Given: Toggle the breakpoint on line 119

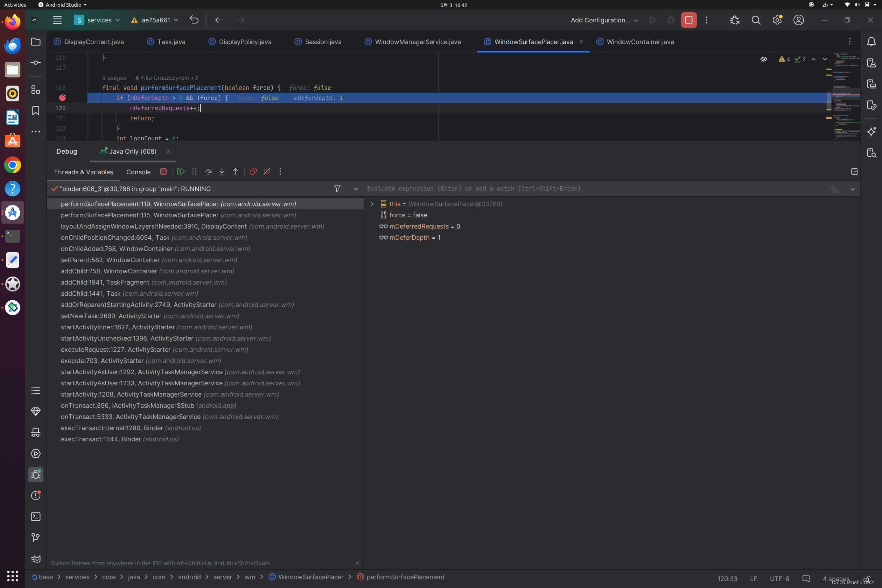Looking at the screenshot, I should coord(63,98).
